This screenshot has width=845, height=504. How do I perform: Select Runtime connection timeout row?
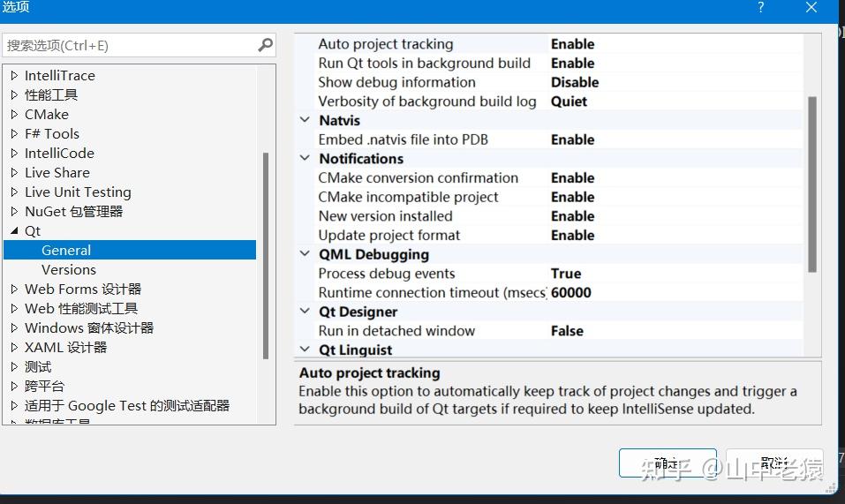(x=557, y=292)
